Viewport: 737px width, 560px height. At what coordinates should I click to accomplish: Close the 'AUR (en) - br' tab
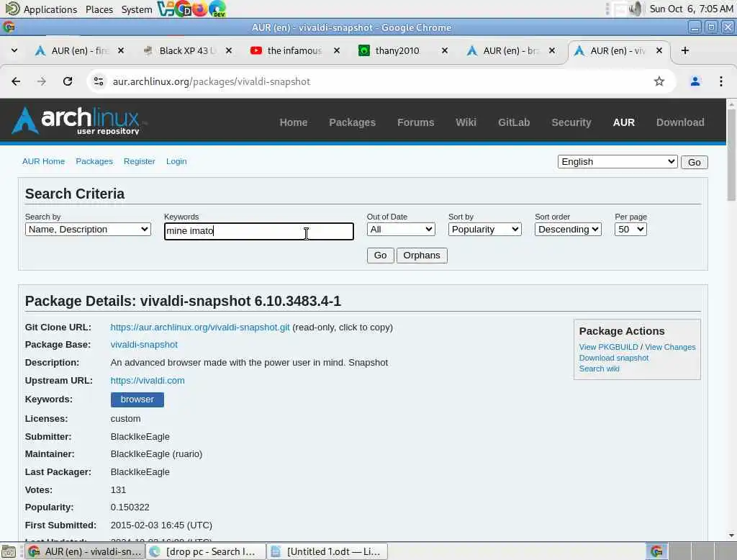tap(552, 50)
